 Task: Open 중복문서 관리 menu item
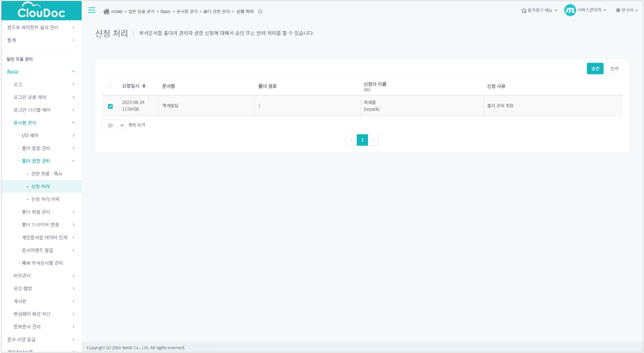click(27, 327)
